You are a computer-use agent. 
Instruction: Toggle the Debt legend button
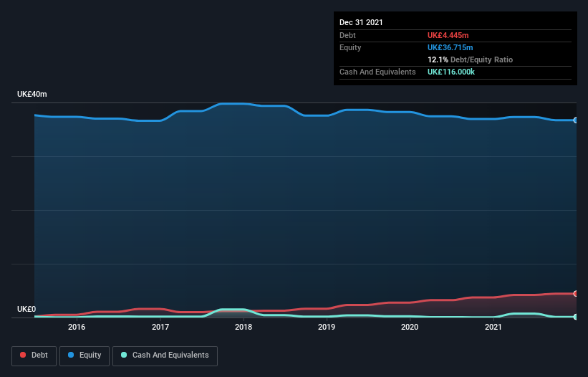34,355
